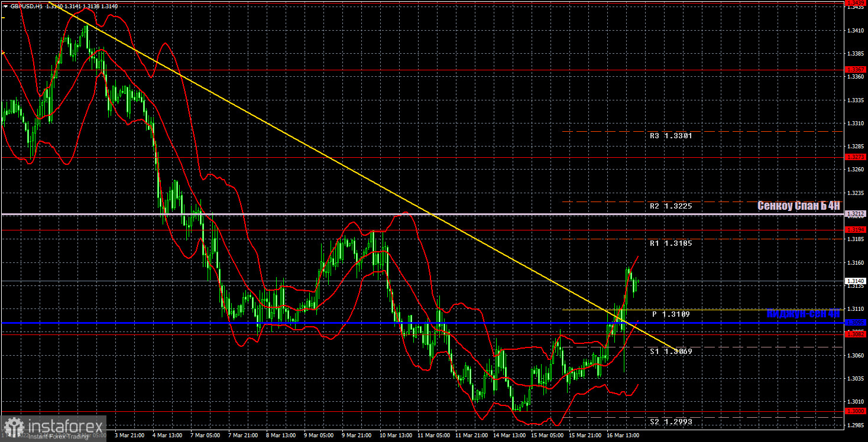Click the current price 1.3140 tag

tap(856, 281)
